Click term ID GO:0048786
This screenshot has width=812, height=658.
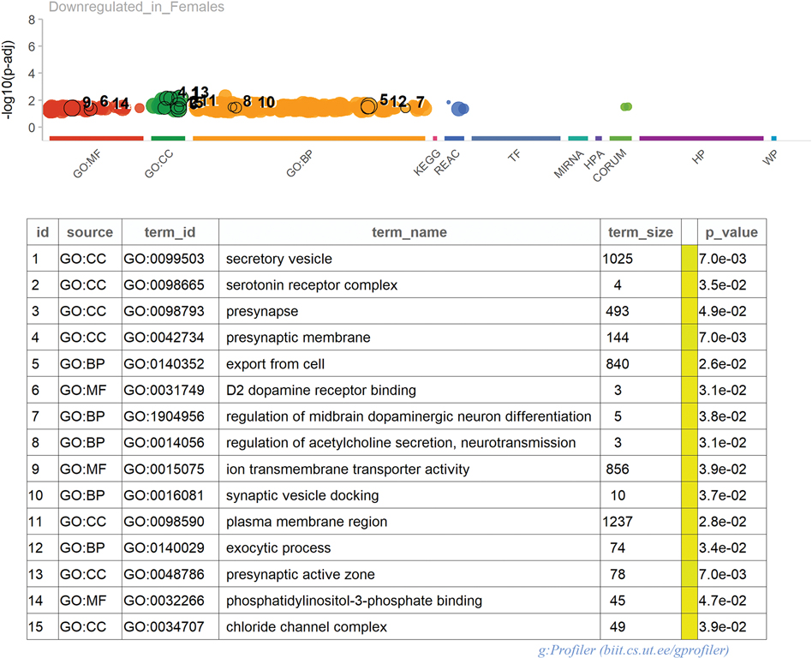164,574
